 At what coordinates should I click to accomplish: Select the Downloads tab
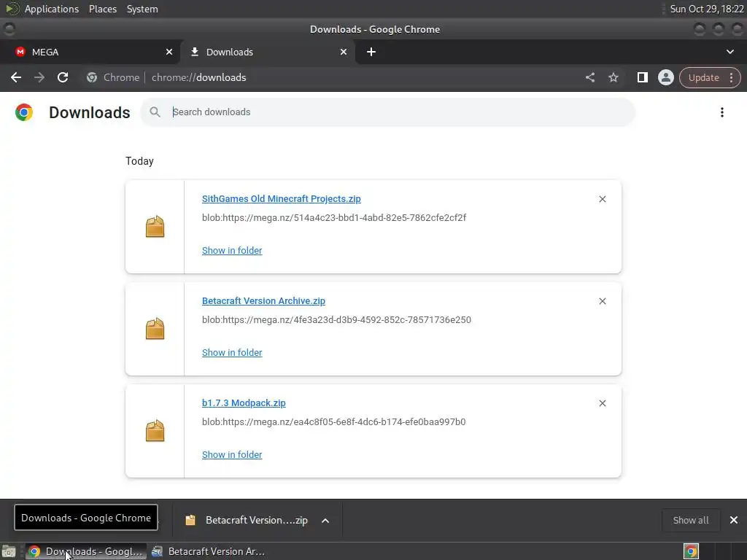coord(268,52)
